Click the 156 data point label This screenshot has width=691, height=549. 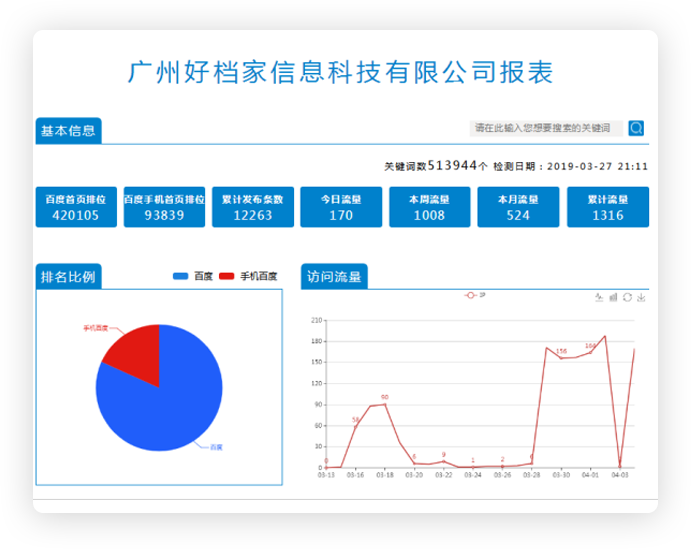click(561, 351)
